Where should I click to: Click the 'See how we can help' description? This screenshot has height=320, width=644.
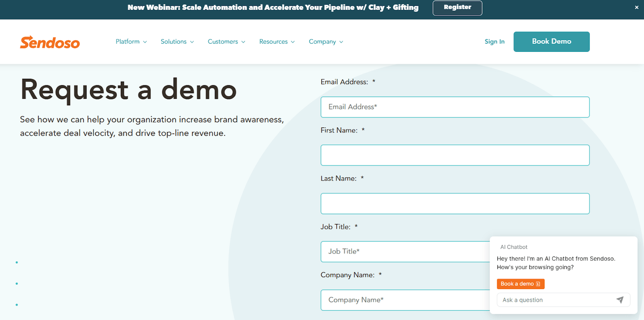[152, 126]
